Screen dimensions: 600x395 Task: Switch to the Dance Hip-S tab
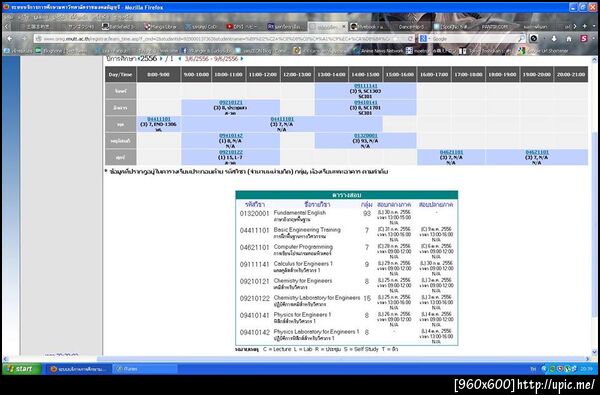pyautogui.click(x=411, y=27)
